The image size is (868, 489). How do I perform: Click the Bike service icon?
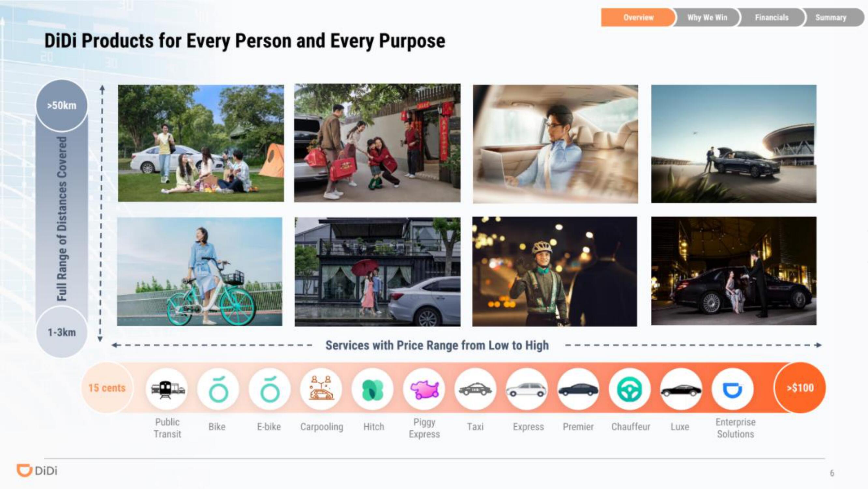coord(216,388)
